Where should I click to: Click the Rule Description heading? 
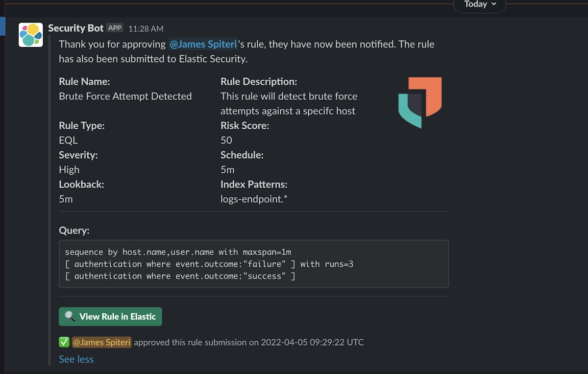(x=259, y=82)
